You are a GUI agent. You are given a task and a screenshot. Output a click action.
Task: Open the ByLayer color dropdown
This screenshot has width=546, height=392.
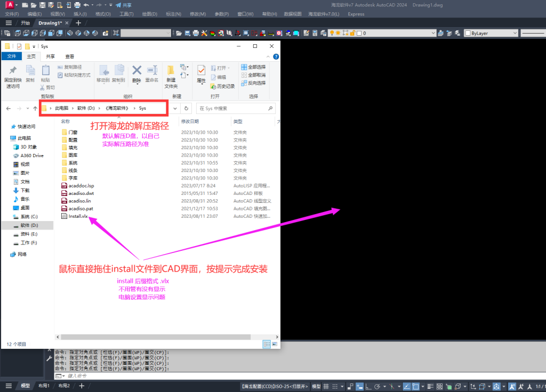pyautogui.click(x=491, y=33)
